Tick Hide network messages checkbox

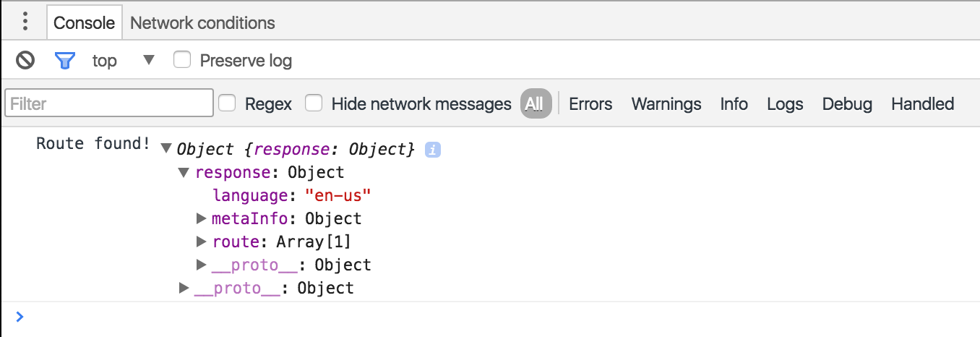tap(314, 103)
